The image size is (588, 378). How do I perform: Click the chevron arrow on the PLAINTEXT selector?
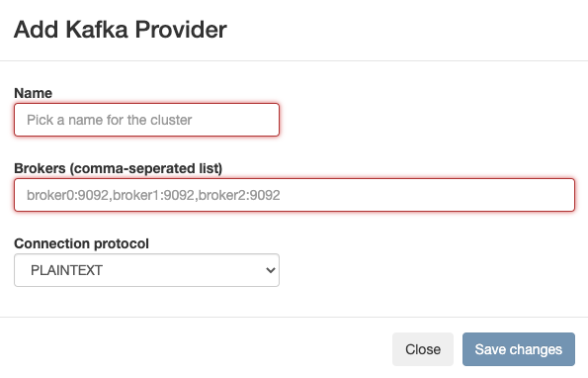[271, 270]
